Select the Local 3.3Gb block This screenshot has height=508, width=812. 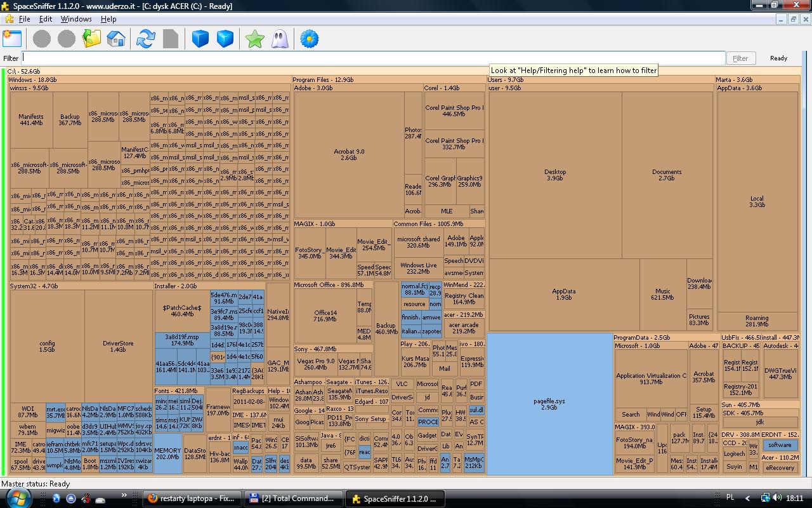click(757, 201)
